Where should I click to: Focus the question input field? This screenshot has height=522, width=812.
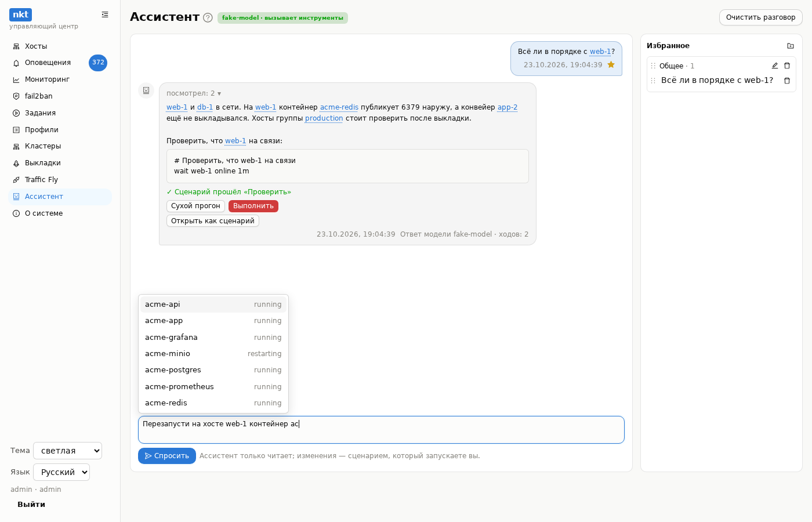(x=381, y=430)
